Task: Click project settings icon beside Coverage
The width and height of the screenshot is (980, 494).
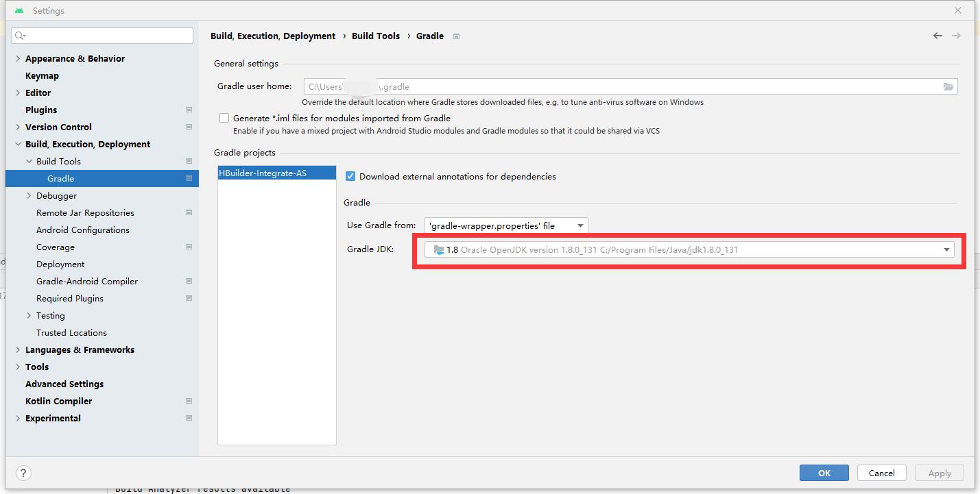Action: [x=189, y=247]
